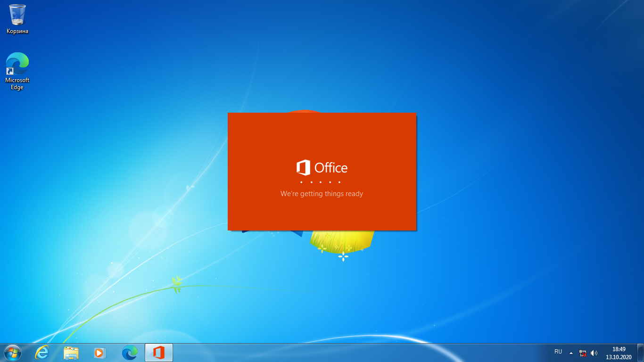Launch Windows Media Player from taskbar
The height and width of the screenshot is (362, 644).
click(100, 353)
